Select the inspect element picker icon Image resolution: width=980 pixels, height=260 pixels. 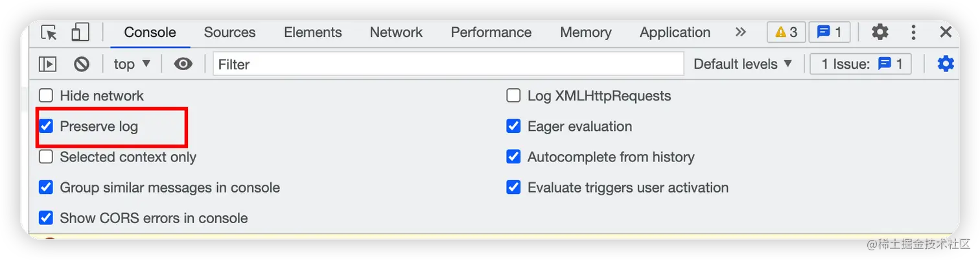click(49, 32)
